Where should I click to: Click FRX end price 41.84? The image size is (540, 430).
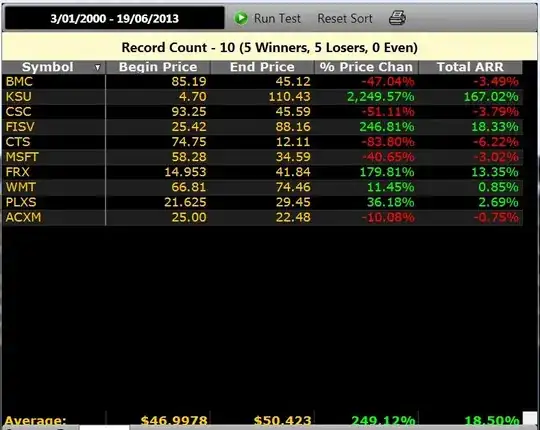293,172
